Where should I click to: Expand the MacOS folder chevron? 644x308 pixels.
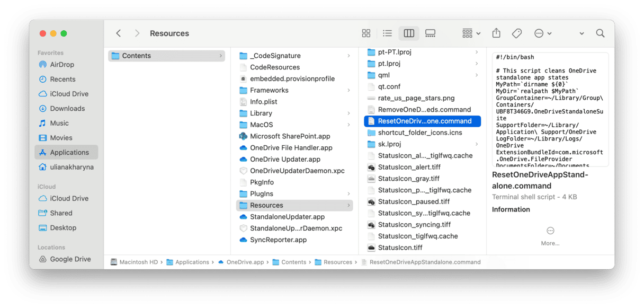coord(348,125)
